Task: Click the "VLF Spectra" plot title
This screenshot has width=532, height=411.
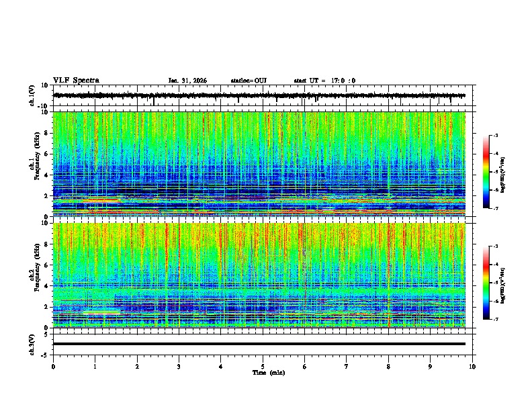Action: coord(76,81)
